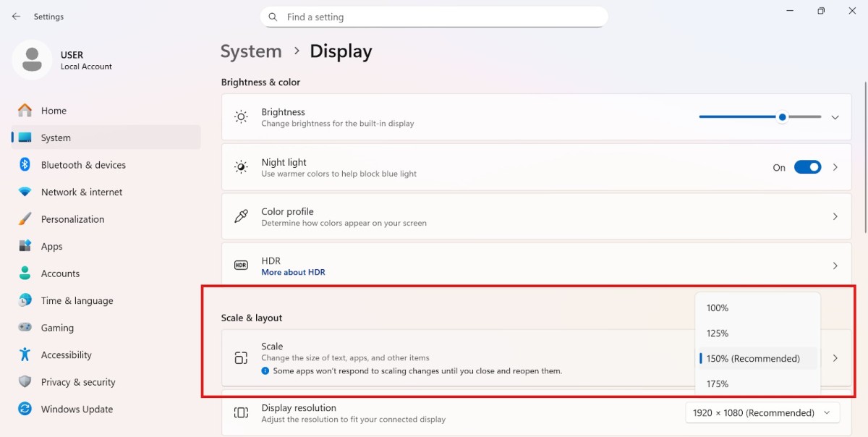Click the Display resolution icon
The height and width of the screenshot is (437, 868).
point(241,412)
